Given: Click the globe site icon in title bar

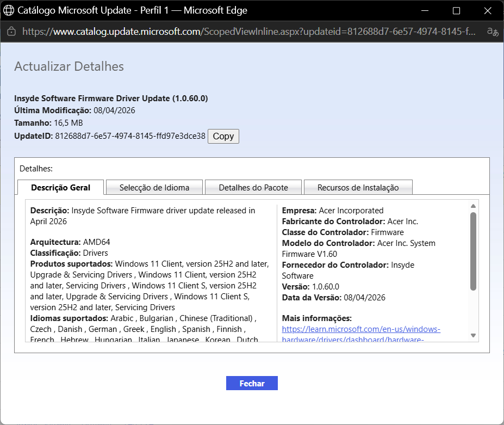Looking at the screenshot, I should [x=9, y=10].
